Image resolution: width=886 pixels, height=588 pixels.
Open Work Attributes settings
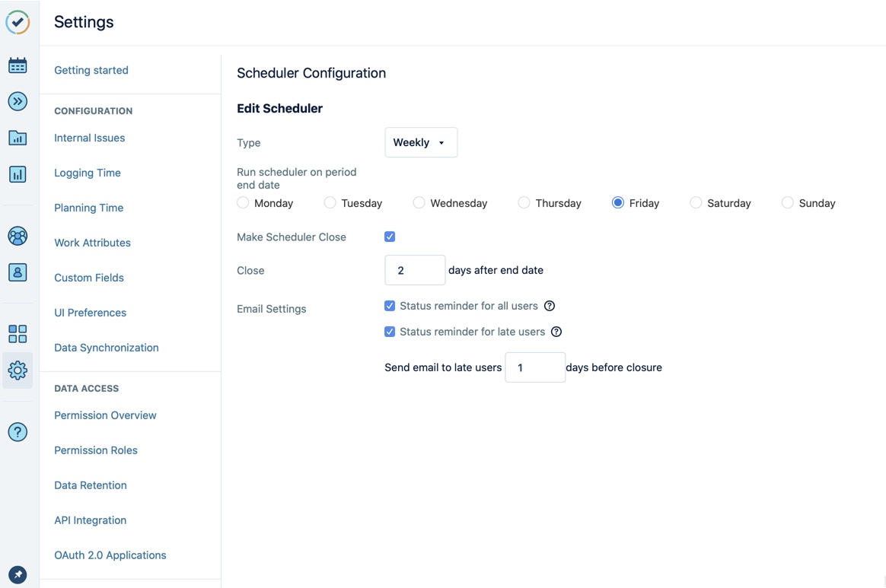pos(92,243)
